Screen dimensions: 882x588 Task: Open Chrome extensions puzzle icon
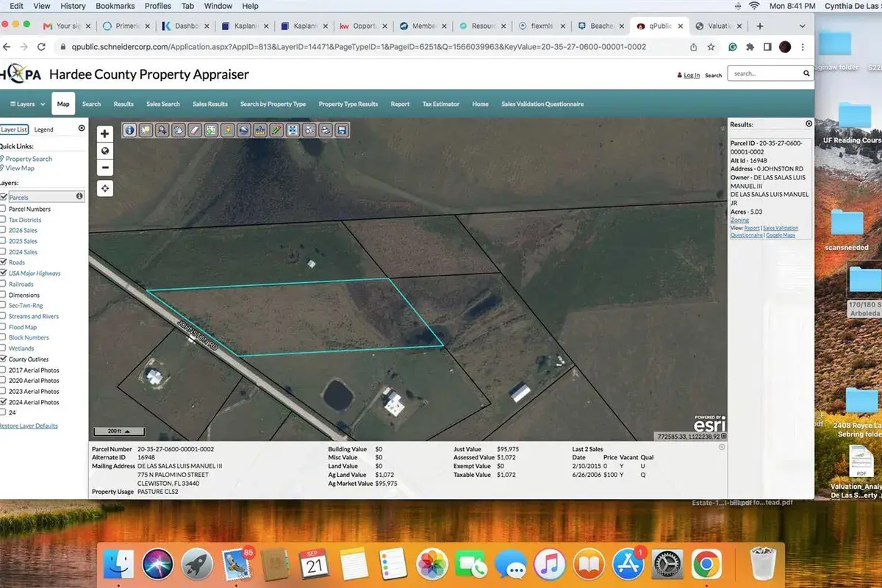coord(750,46)
